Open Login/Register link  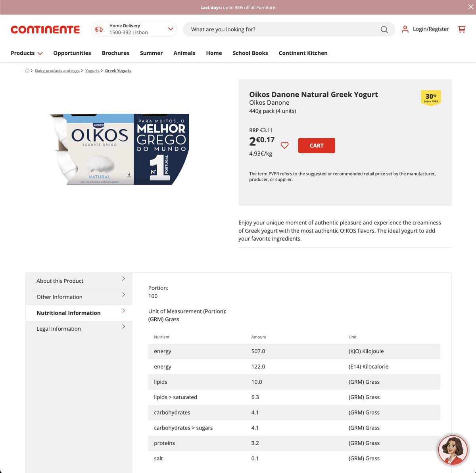431,29
